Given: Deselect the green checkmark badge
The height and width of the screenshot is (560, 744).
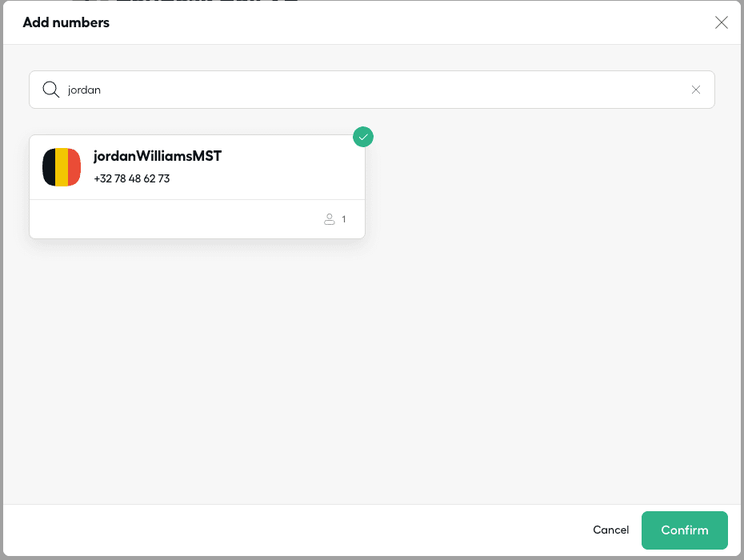Looking at the screenshot, I should [x=363, y=137].
